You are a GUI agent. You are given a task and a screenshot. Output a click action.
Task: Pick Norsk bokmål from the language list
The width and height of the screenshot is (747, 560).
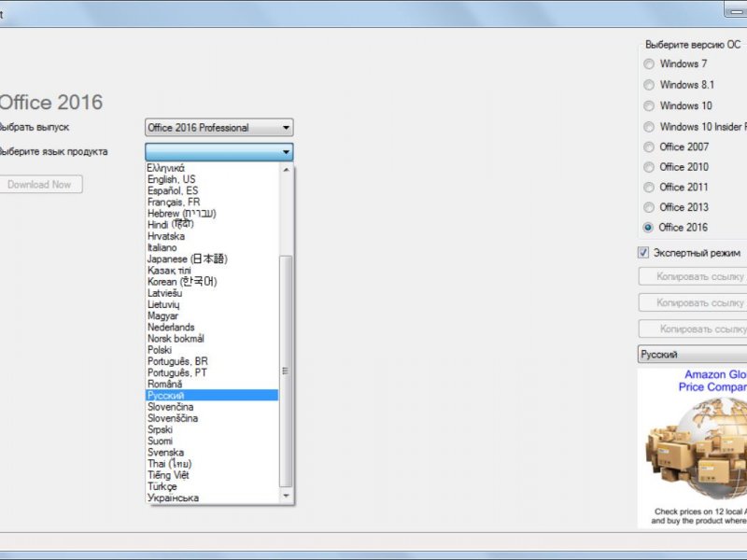tap(212, 339)
